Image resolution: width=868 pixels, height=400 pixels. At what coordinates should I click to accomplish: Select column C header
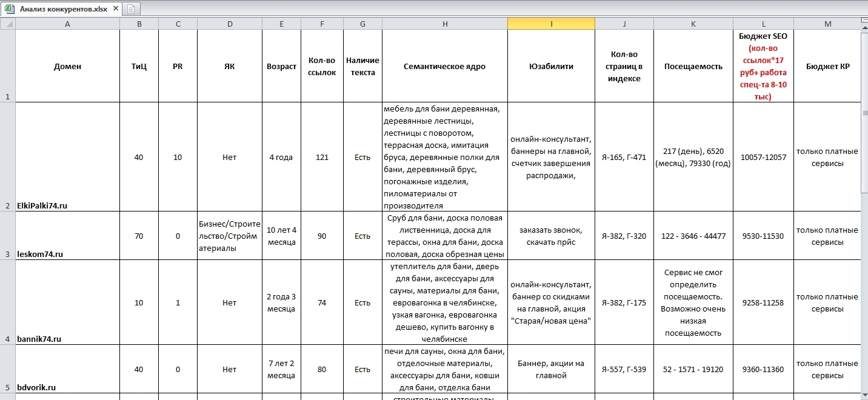178,24
